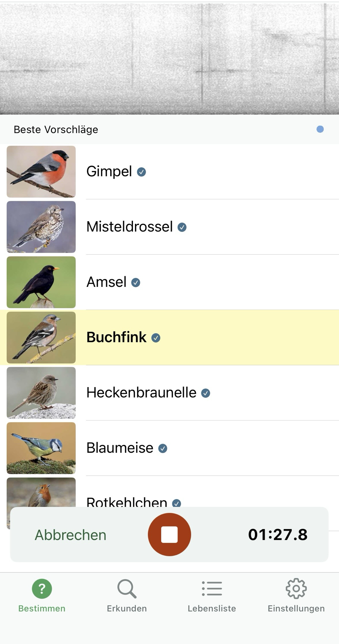Viewport: 339px width, 644px height.
Task: Select the Heckenbraunelle bird photo
Action: point(41,393)
